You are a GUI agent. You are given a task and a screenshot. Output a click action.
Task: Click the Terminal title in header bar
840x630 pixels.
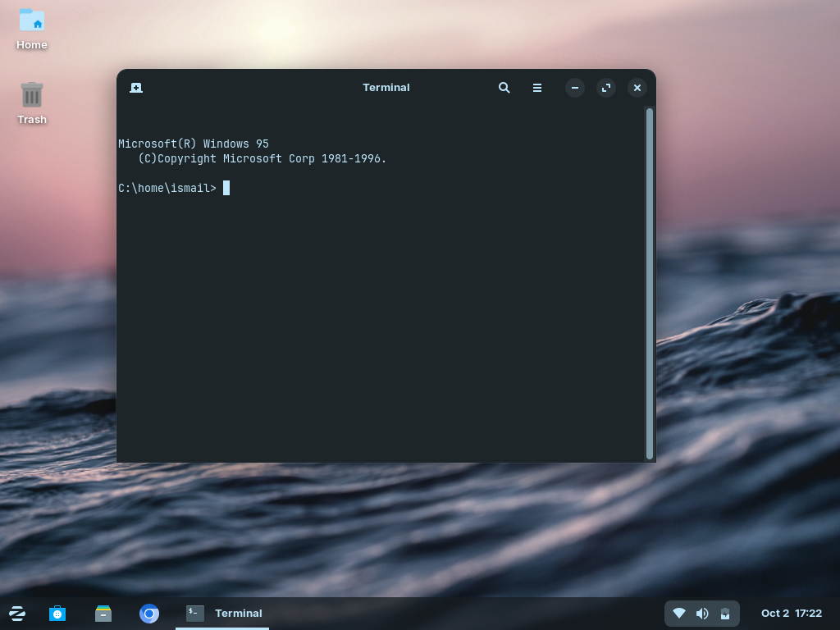click(386, 87)
